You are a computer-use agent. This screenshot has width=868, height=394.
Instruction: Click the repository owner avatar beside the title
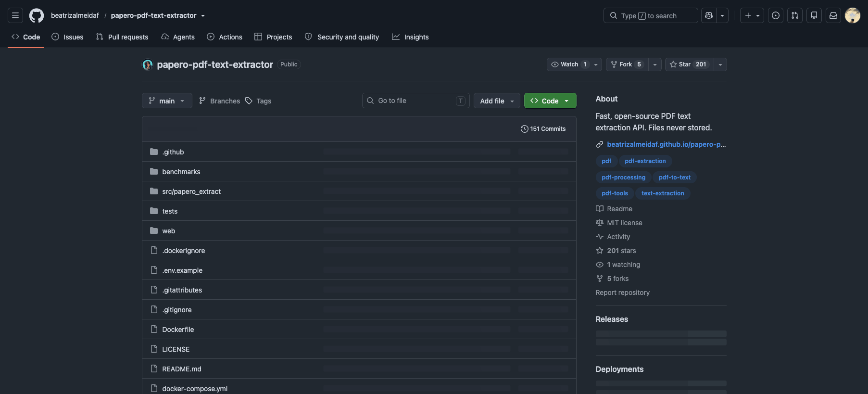[x=148, y=64]
